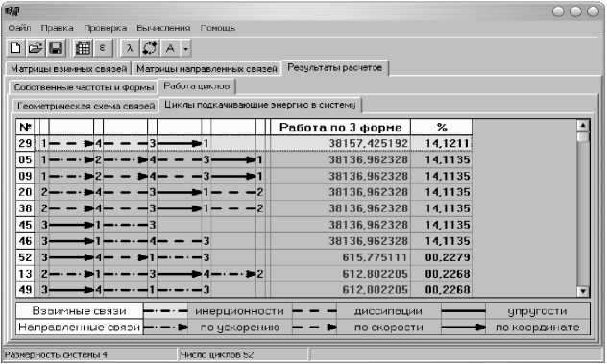The image size is (607, 364).
Task: Click the epsilon toolbar button
Action: (103, 48)
